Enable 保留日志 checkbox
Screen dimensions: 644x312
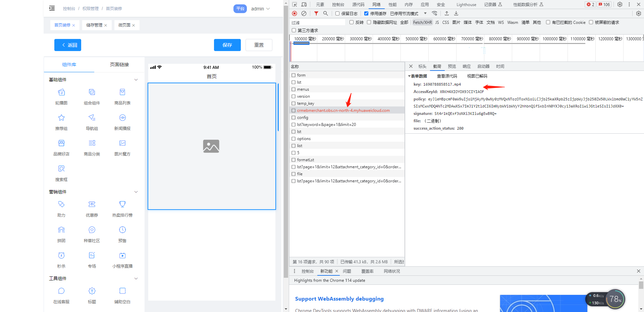pos(337,13)
